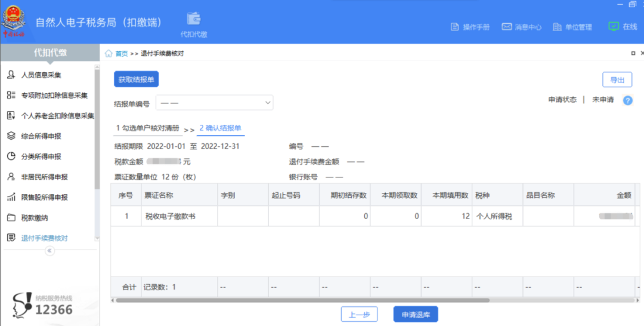Click the 税种 column header
Screen dimensions: 644x326
pos(497,195)
